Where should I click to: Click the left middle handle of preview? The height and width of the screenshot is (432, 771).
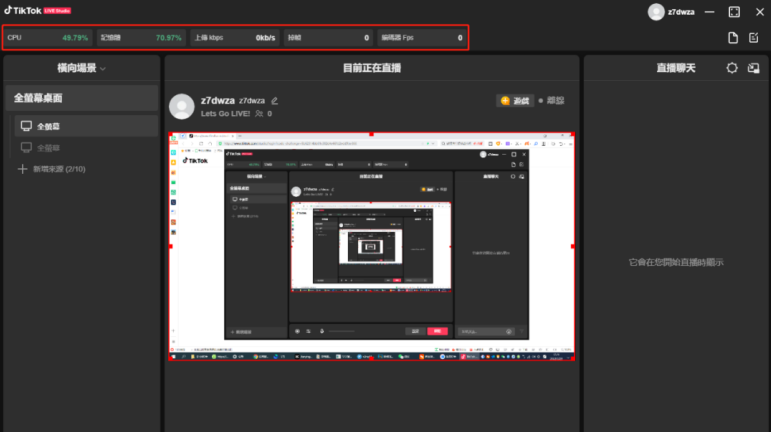coord(171,246)
